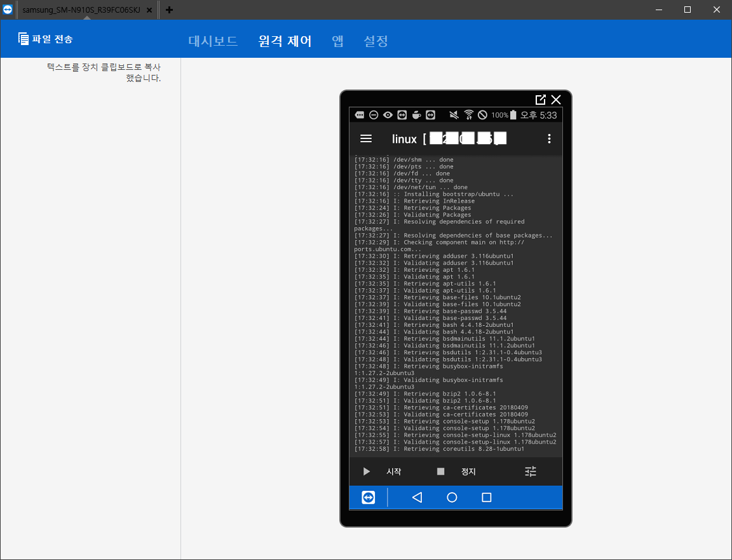Switch to the 대시보드 tab
732x560 pixels.
point(213,41)
